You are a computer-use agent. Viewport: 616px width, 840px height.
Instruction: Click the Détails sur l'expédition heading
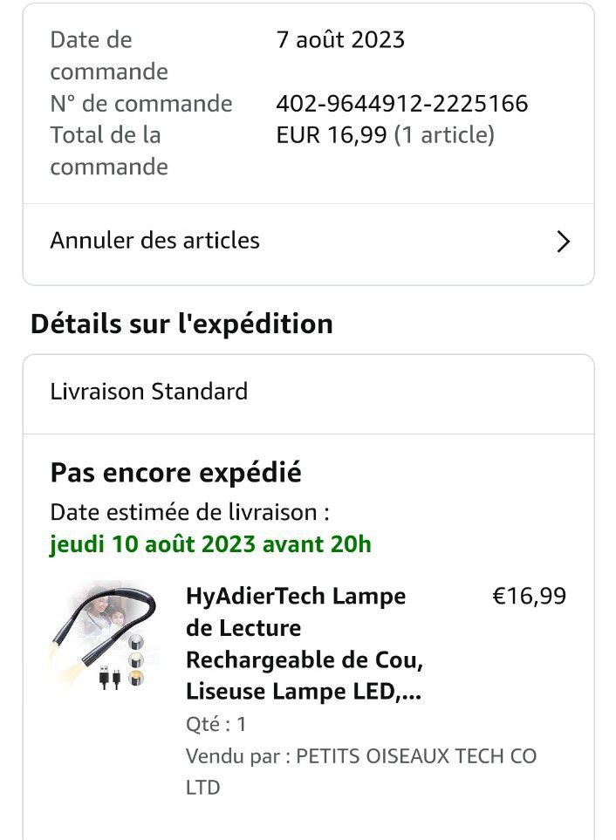tap(181, 324)
